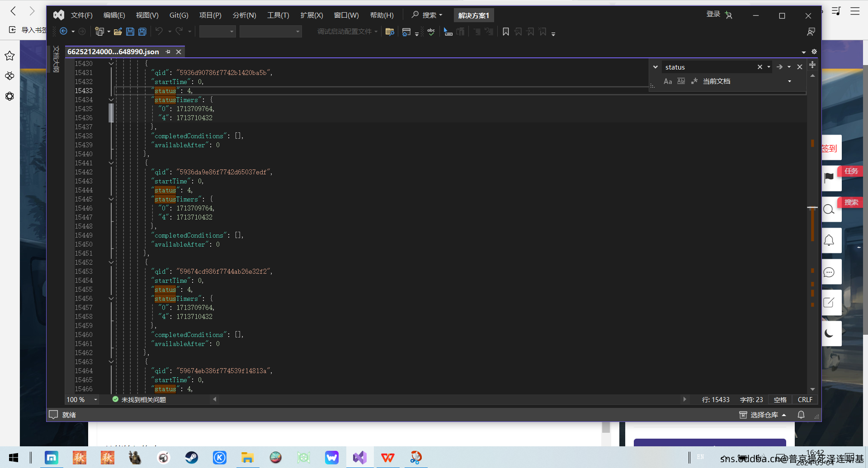Open the 工具(T) menu

click(x=278, y=15)
